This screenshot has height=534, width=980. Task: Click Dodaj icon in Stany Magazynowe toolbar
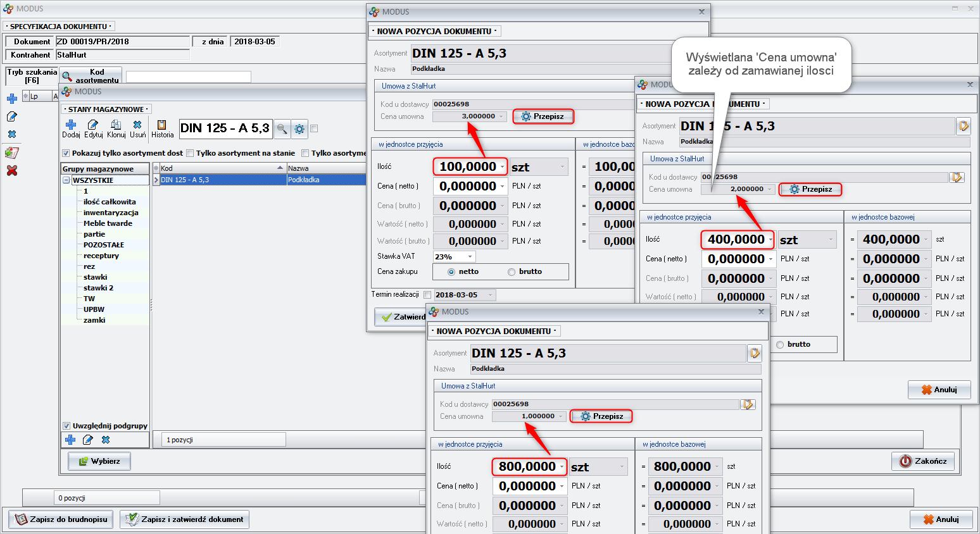coord(71,125)
